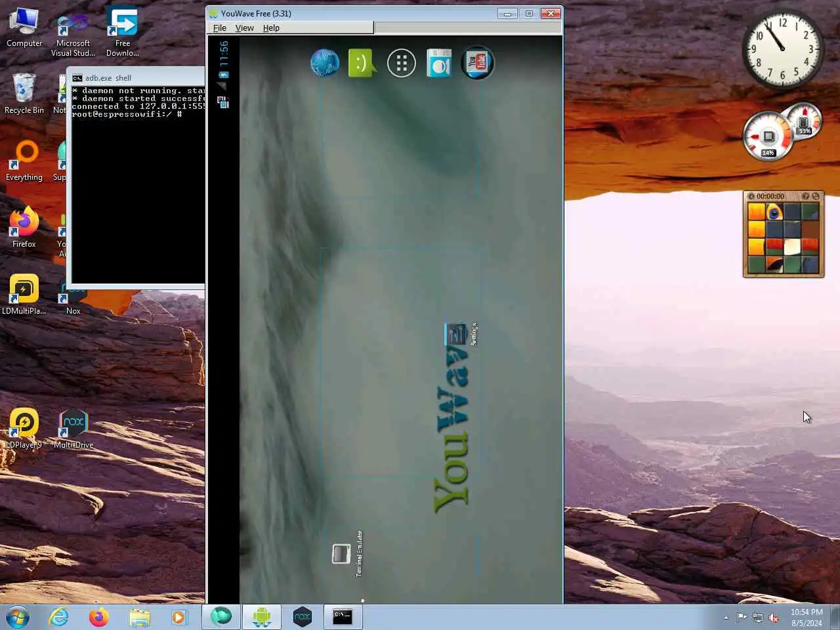Open the YouTube app in Android
This screenshot has height=630, width=840.
(x=477, y=63)
